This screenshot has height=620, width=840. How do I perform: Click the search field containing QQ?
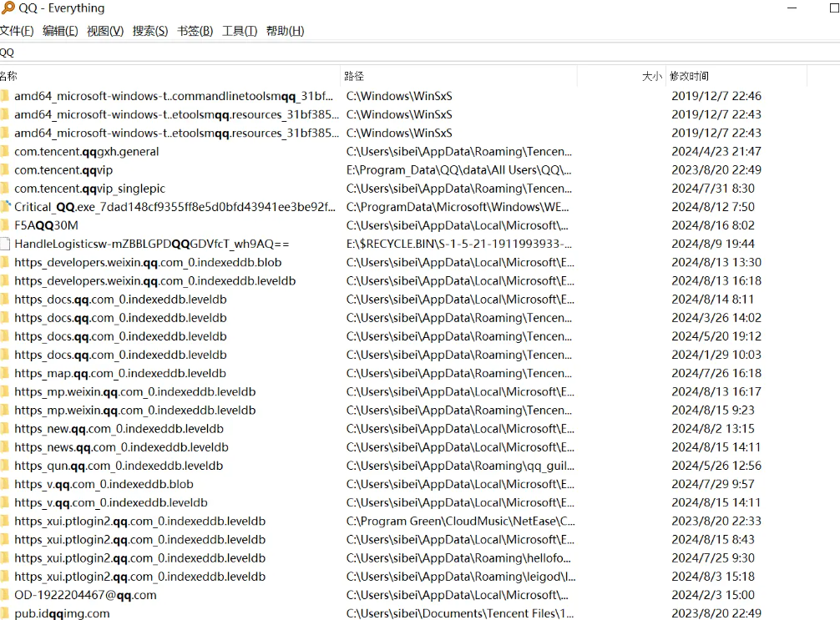(420, 53)
